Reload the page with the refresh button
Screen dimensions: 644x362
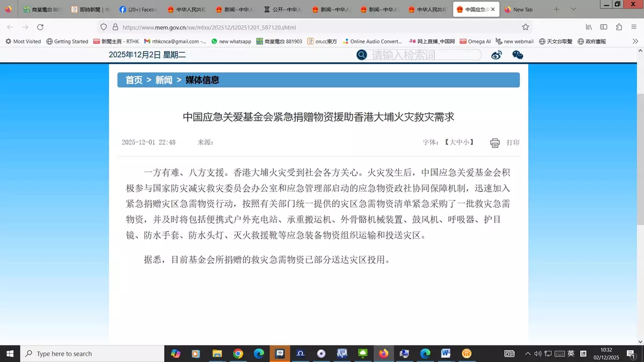tap(40, 27)
